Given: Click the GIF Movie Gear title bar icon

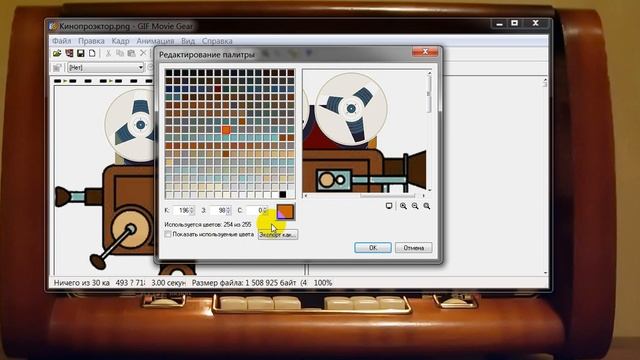Looking at the screenshot, I should (x=53, y=27).
